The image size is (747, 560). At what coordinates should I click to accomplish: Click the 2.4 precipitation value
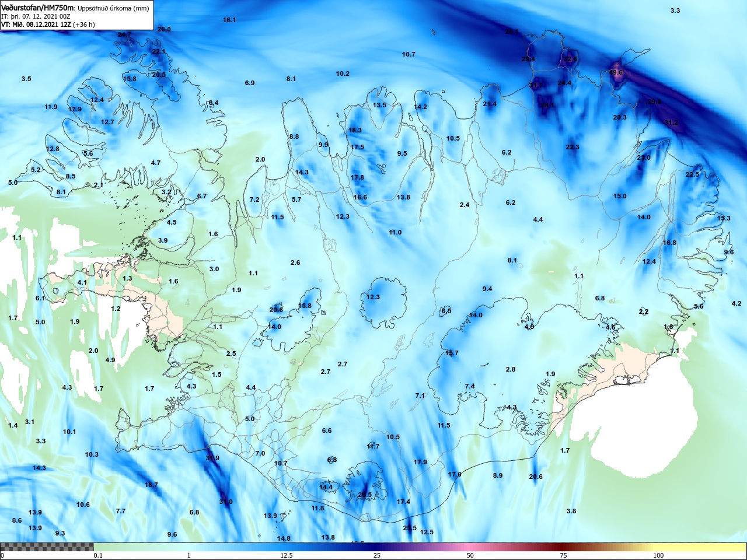coord(465,205)
